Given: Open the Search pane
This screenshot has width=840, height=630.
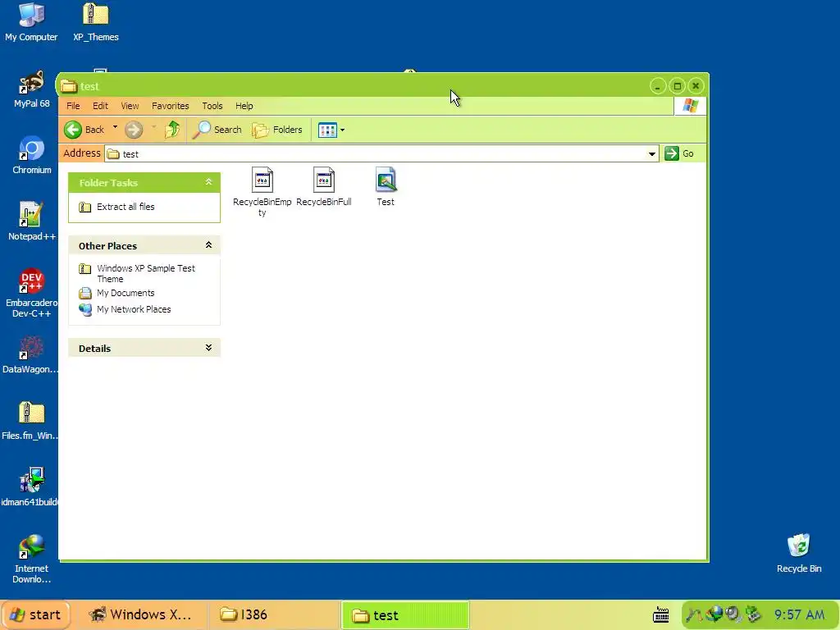Looking at the screenshot, I should [217, 130].
